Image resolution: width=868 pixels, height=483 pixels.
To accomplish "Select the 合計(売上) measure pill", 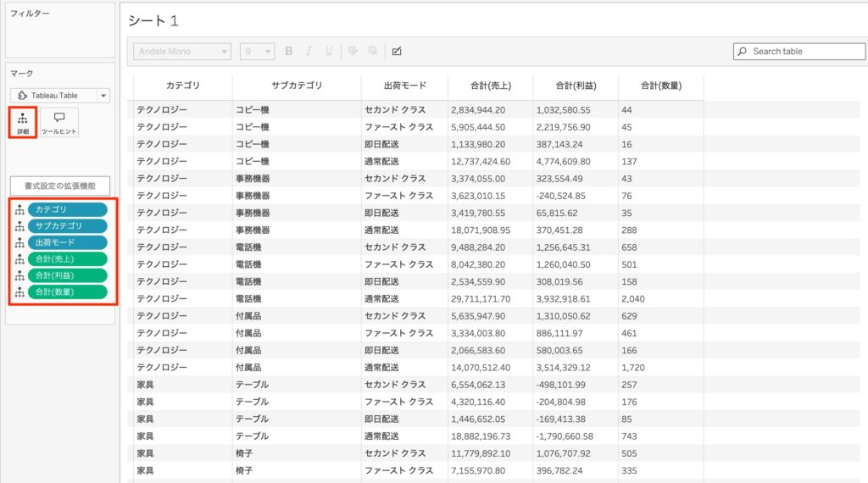I will pyautogui.click(x=67, y=259).
